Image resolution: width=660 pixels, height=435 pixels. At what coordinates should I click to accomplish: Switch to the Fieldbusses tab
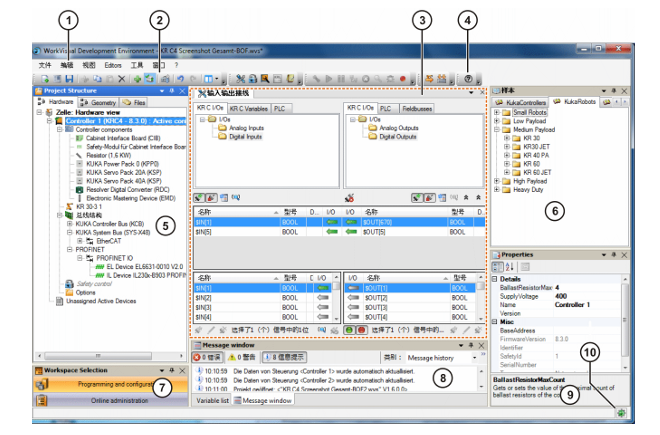[418, 107]
